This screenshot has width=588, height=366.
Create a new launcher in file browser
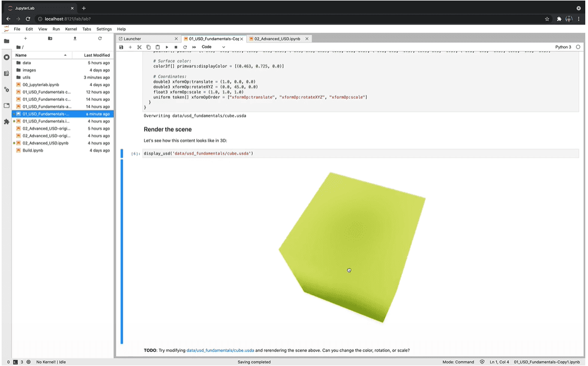(x=26, y=39)
